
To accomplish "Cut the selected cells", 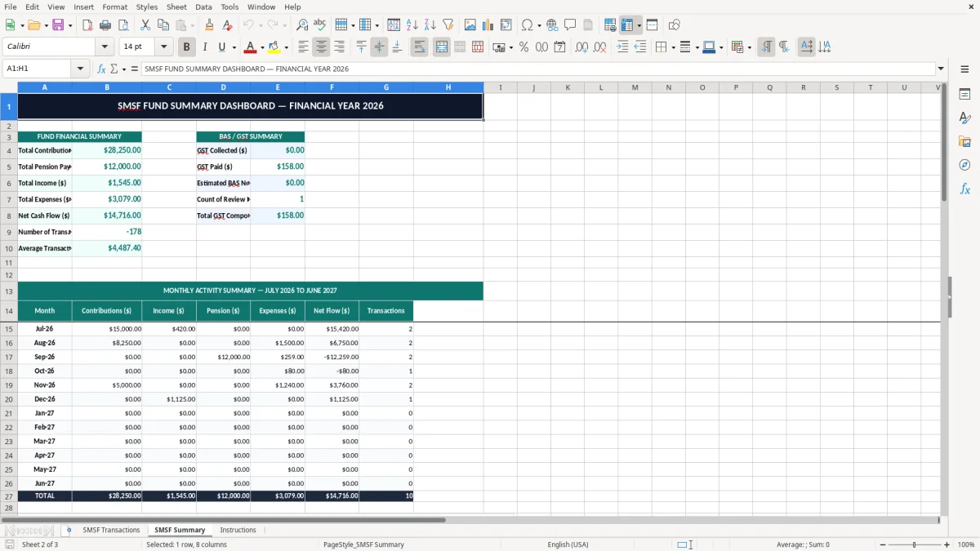I will coord(145,25).
